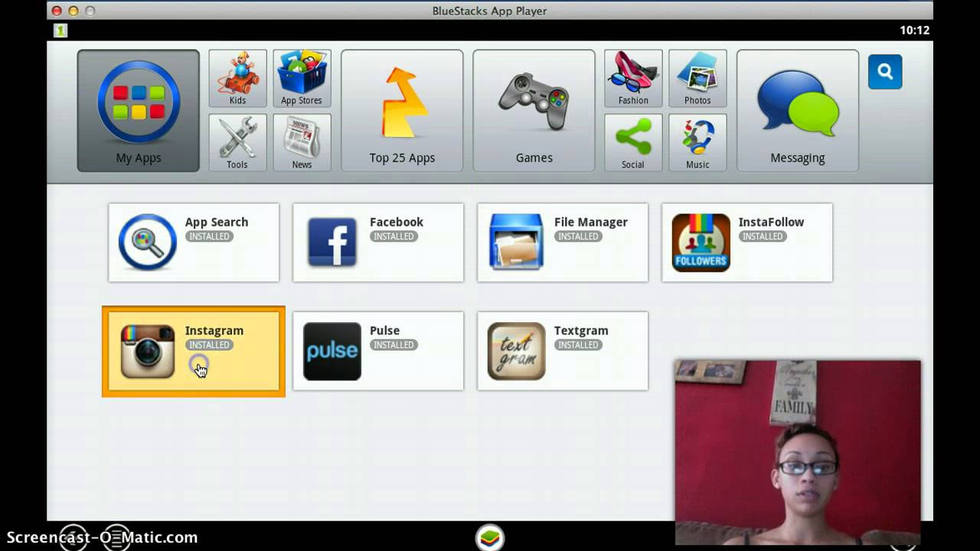Click the blue search magnifier button
The image size is (980, 551).
885,72
